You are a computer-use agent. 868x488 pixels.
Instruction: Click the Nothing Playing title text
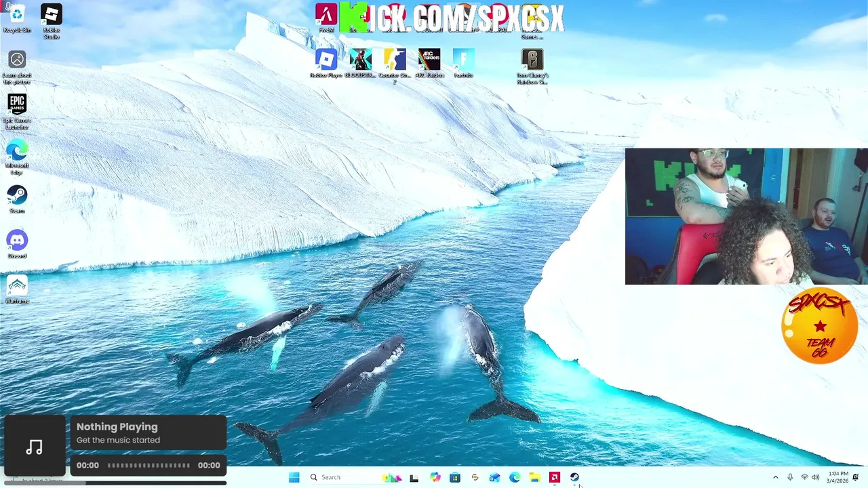click(117, 427)
